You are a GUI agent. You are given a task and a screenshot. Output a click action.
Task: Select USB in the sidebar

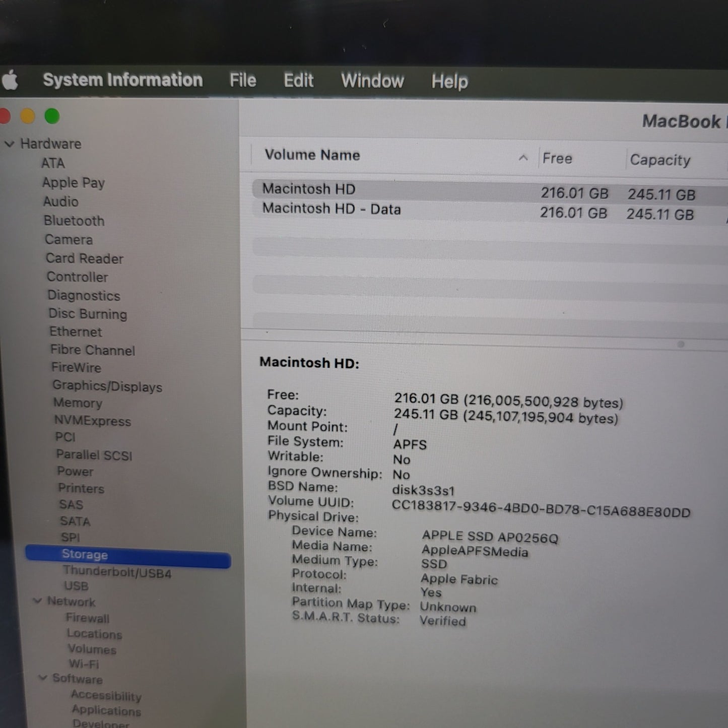(77, 586)
